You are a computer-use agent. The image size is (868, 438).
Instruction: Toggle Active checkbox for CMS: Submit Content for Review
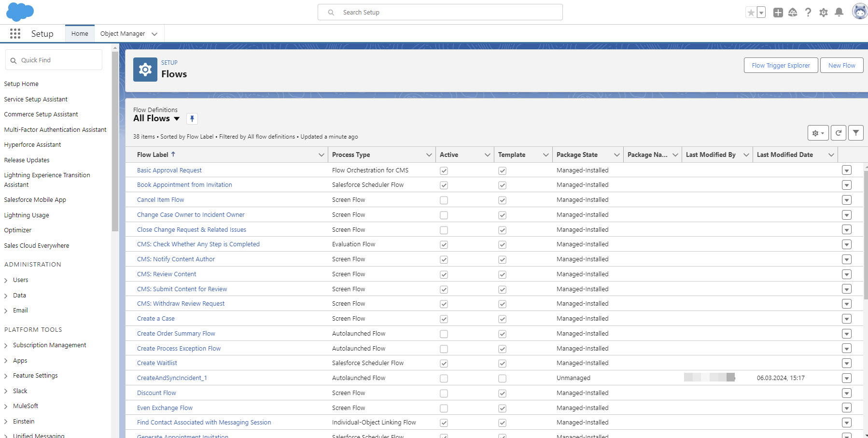[444, 290]
